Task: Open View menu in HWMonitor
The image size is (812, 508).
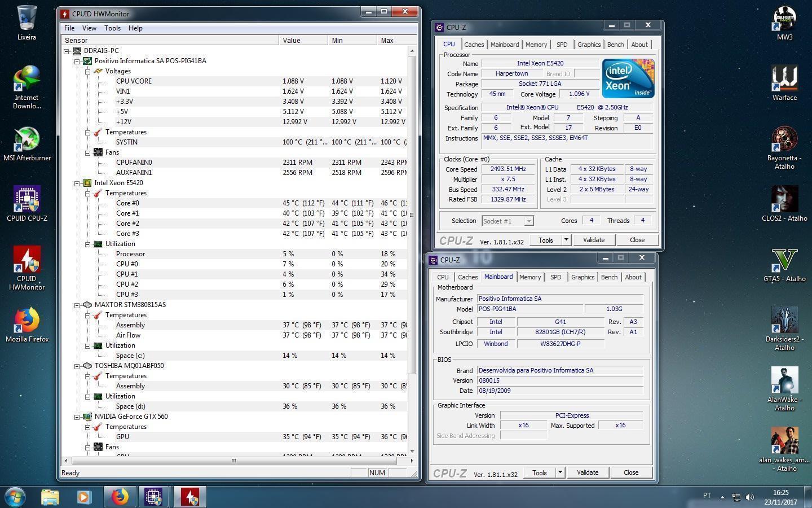Action: click(89, 28)
